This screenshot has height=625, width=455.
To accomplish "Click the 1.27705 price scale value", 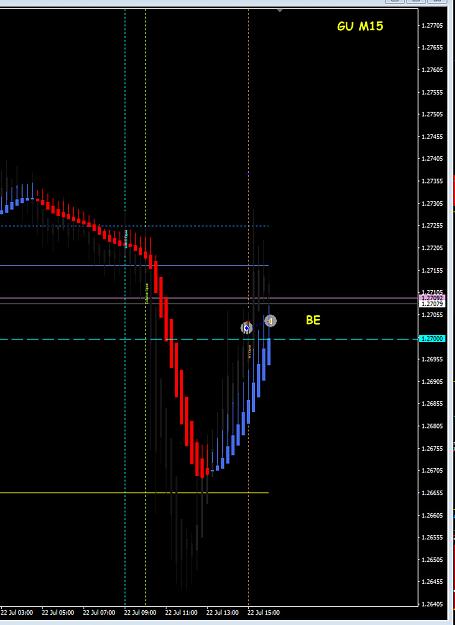I will coord(432,26).
